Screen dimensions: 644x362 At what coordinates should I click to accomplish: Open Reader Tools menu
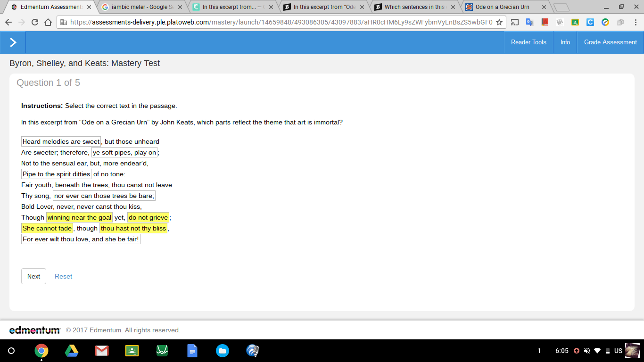[x=528, y=42]
